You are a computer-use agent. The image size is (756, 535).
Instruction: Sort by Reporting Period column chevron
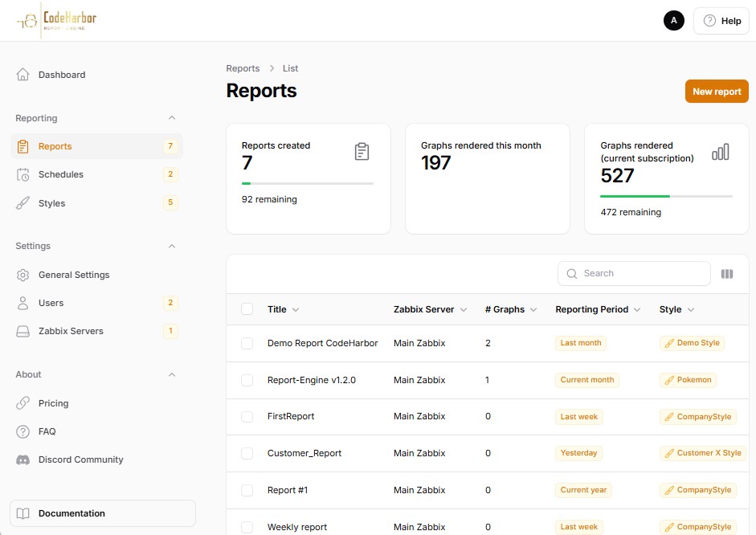(637, 309)
